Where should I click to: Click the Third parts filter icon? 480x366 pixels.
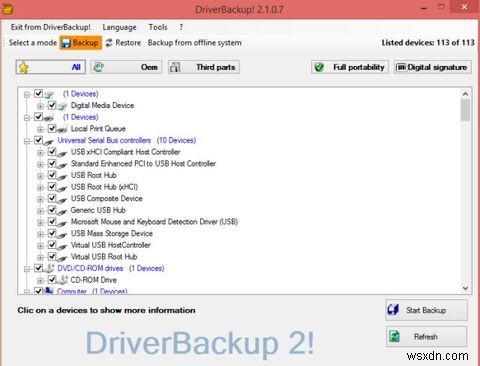(175, 67)
